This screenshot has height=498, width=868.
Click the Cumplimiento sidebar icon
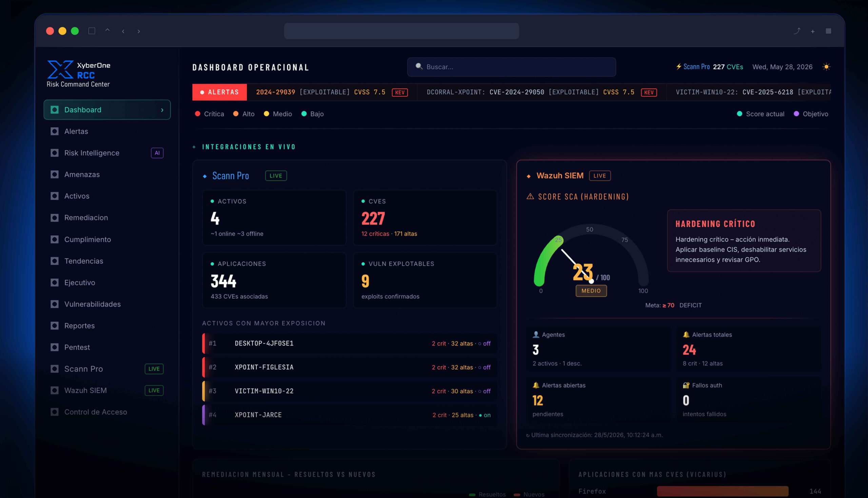[x=54, y=240]
